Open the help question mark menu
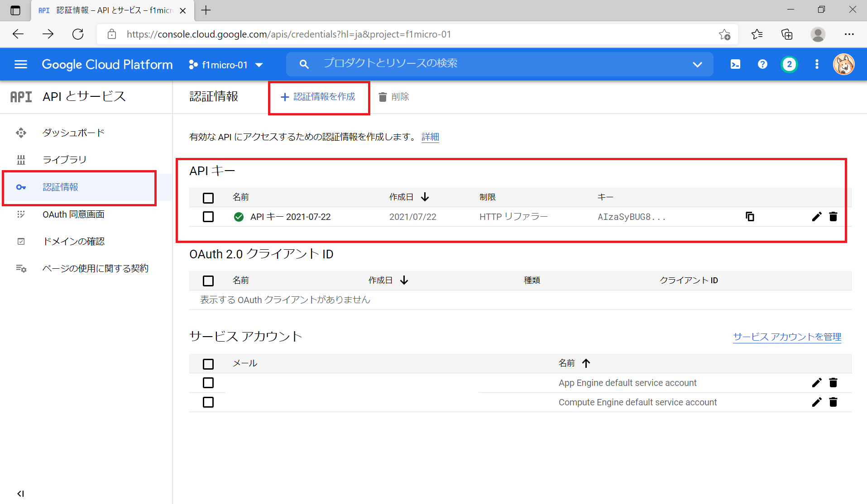 coord(762,64)
